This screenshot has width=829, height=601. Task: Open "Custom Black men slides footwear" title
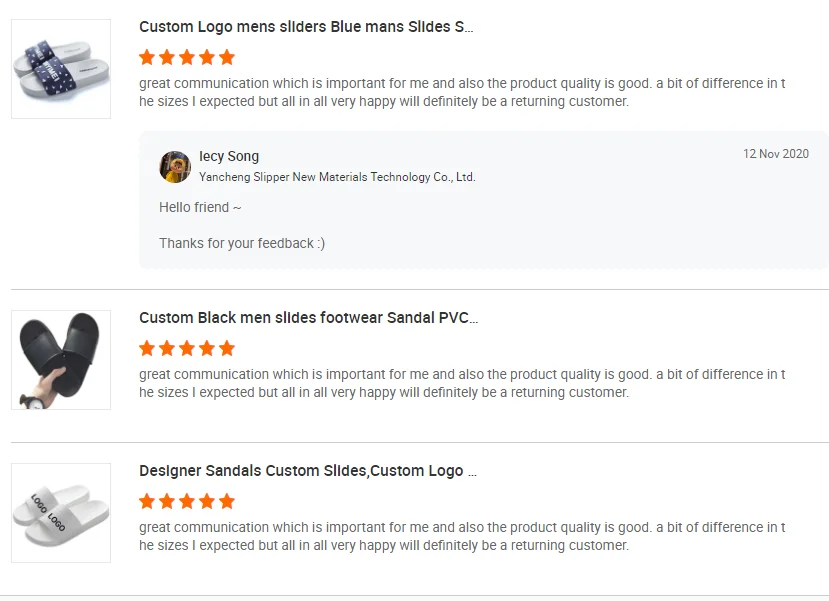(x=308, y=318)
